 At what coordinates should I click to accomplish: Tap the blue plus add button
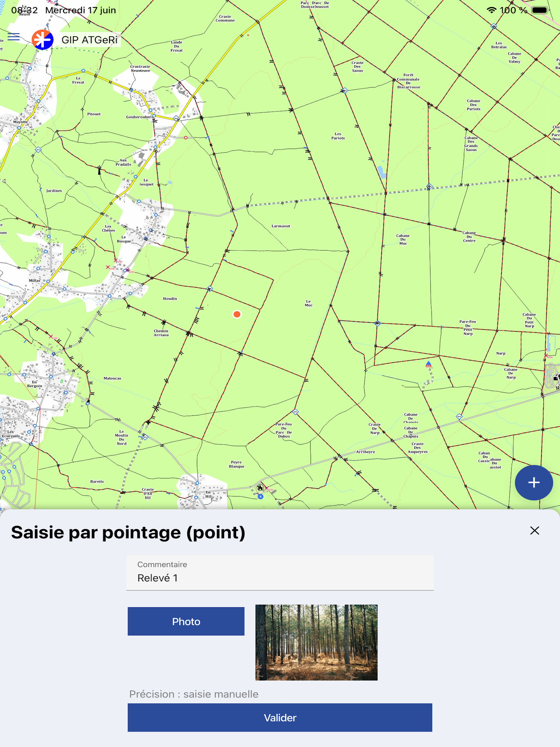(534, 483)
